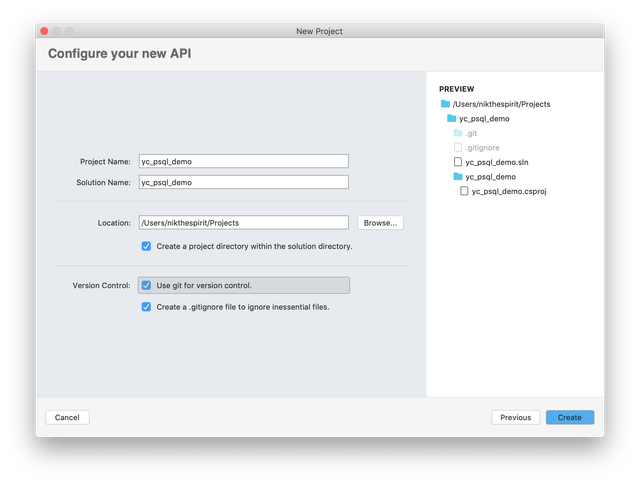
Task: Click the top-level yc_psql_demo folder icon
Action: 452,118
